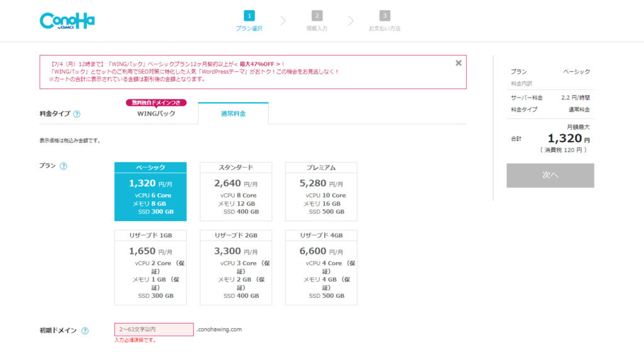Click the 消費税 120 円 tax text
Image resolution: width=644 pixels, height=352 pixels.
coord(563,150)
